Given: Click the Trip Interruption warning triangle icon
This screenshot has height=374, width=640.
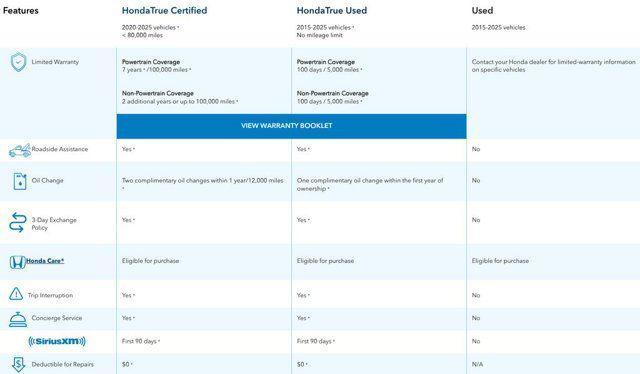Looking at the screenshot, I should click(x=16, y=294).
